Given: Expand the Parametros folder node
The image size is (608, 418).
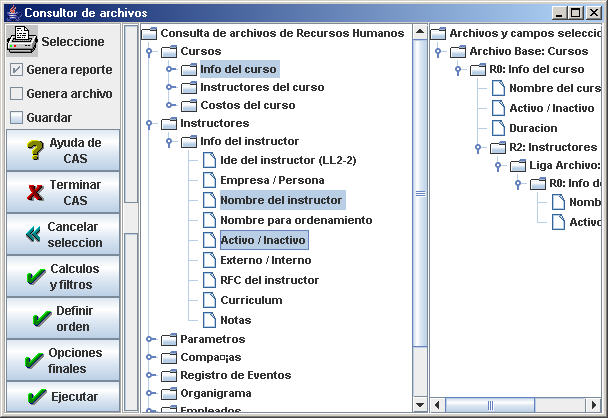Looking at the screenshot, I should point(149,339).
